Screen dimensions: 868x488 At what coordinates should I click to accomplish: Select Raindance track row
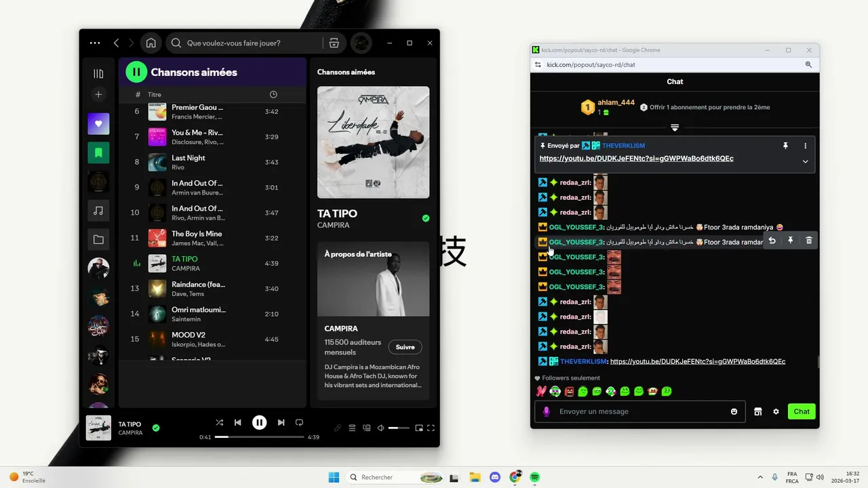click(x=212, y=289)
